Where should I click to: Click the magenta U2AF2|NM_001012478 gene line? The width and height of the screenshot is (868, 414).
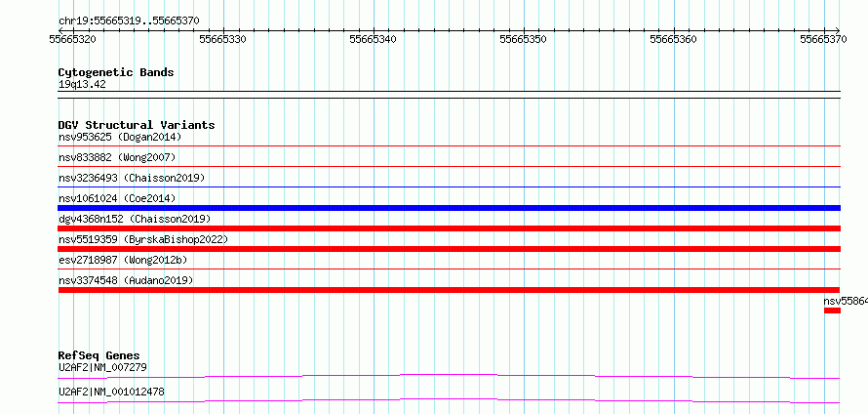449,400
